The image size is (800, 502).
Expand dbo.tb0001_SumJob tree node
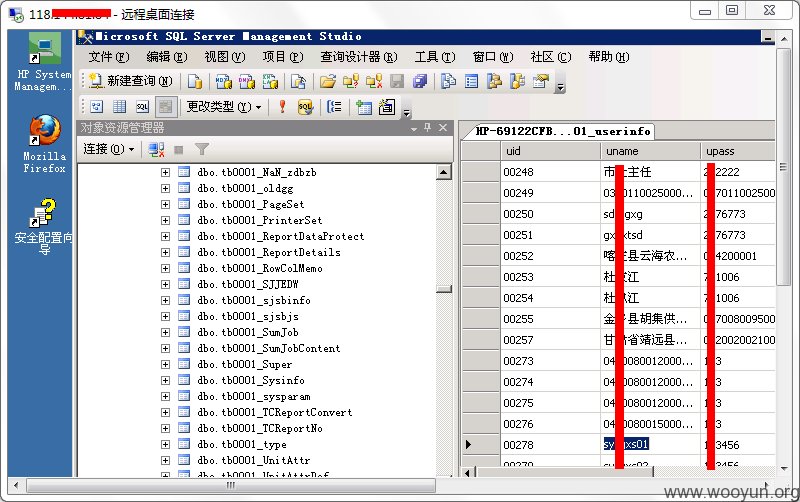(x=165, y=332)
